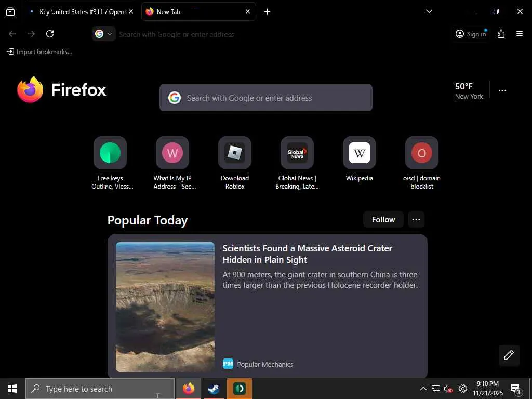Close the New Tab tab
The image size is (532, 399).
[x=248, y=11]
